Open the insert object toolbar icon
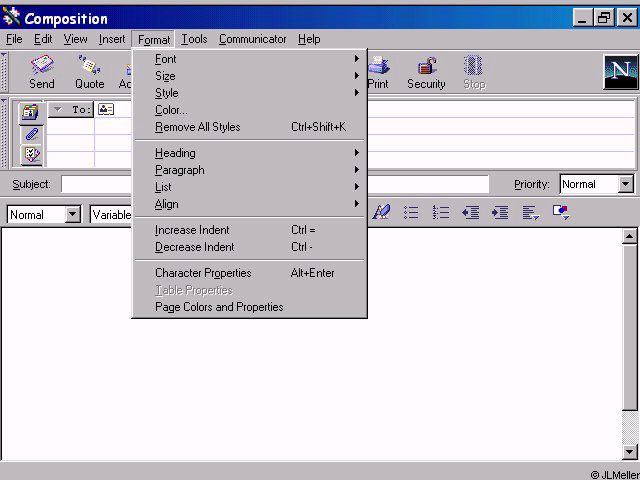The image size is (640, 480). click(x=561, y=212)
